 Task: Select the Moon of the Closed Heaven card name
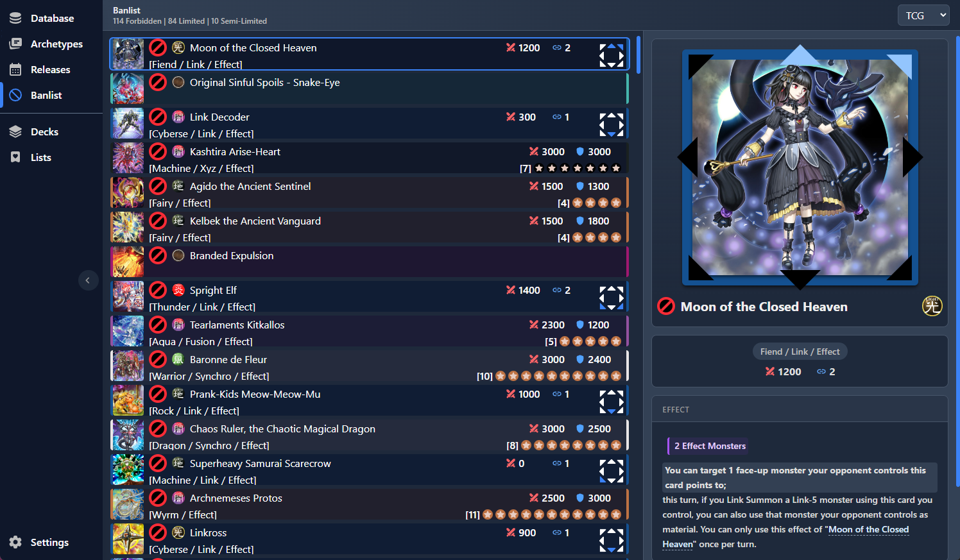click(253, 47)
